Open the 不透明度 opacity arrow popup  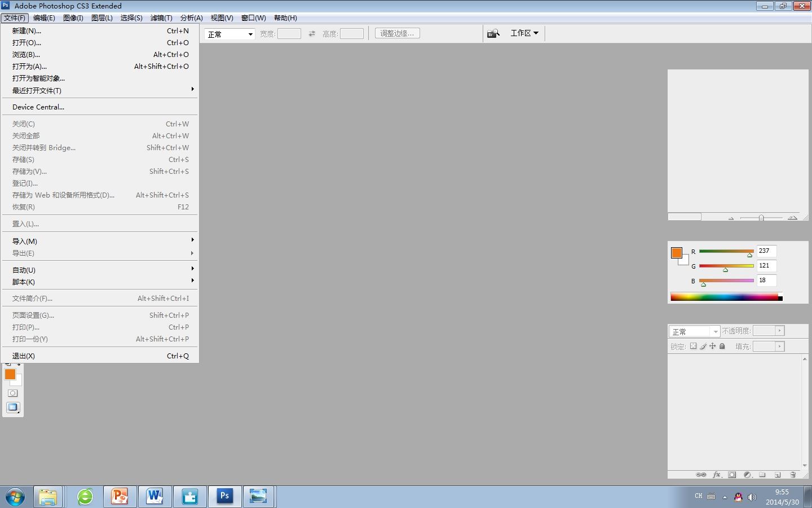(780, 331)
